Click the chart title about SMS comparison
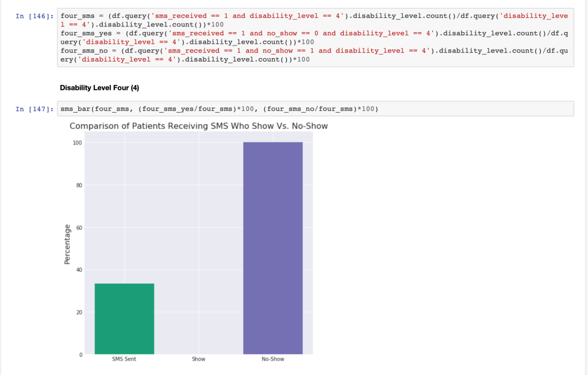The height and width of the screenshot is (375, 588). [198, 126]
